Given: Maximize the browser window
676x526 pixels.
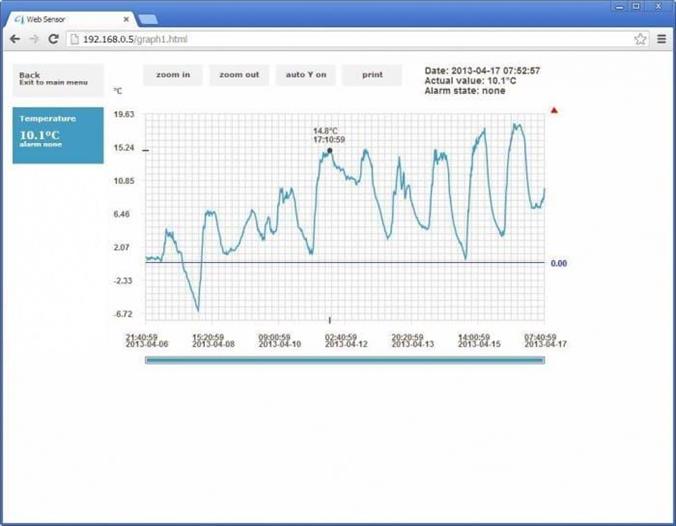Looking at the screenshot, I should point(635,6).
